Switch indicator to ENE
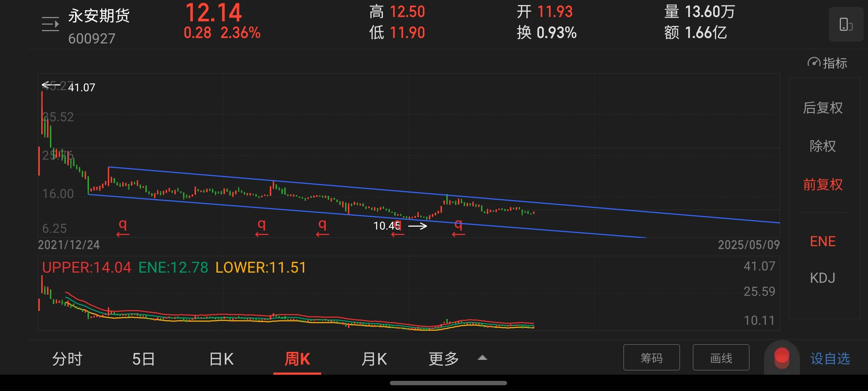 click(823, 241)
